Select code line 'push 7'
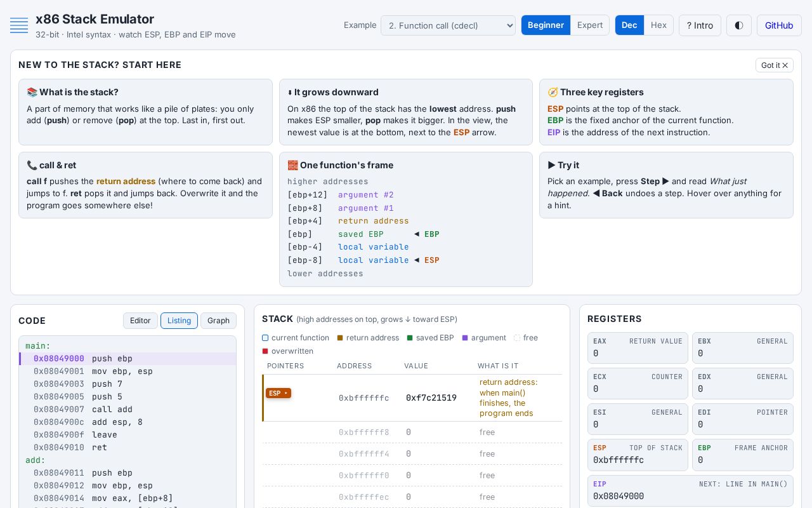 [x=128, y=384]
